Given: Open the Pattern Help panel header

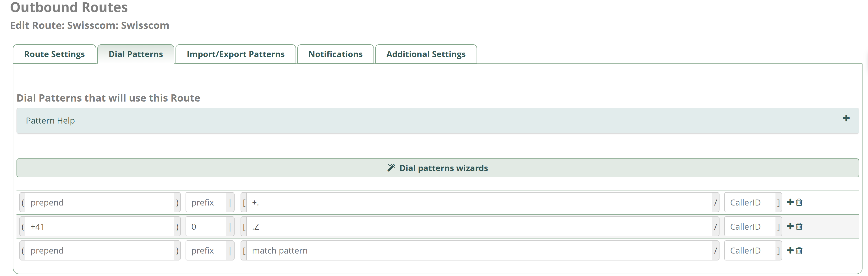Looking at the screenshot, I should (437, 120).
